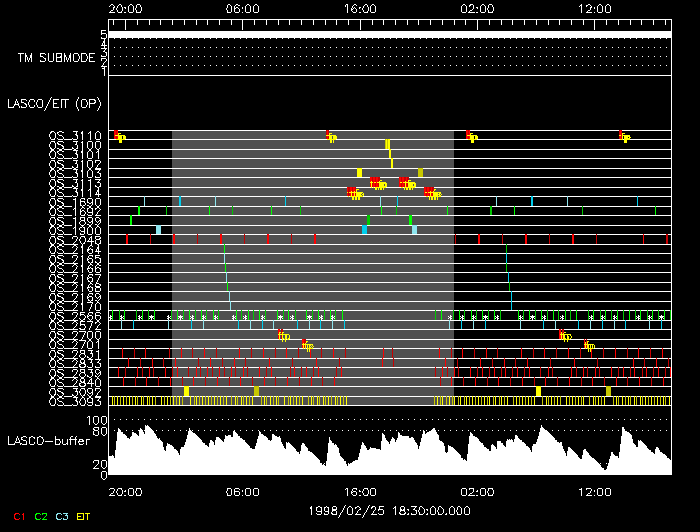Click the 02:00 label on the bottom axis

477,492
